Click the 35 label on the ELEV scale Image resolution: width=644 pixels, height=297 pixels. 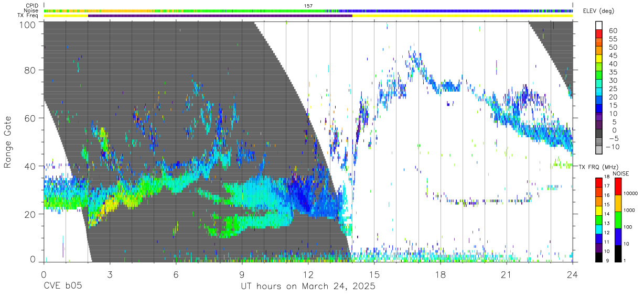click(x=612, y=72)
